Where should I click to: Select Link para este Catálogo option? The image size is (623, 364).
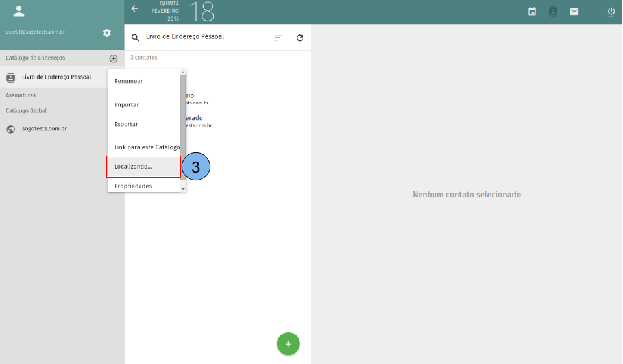coord(147,147)
